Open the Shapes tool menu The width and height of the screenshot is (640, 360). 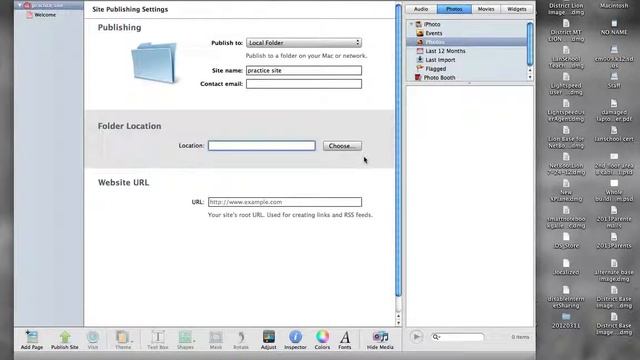tap(185, 340)
